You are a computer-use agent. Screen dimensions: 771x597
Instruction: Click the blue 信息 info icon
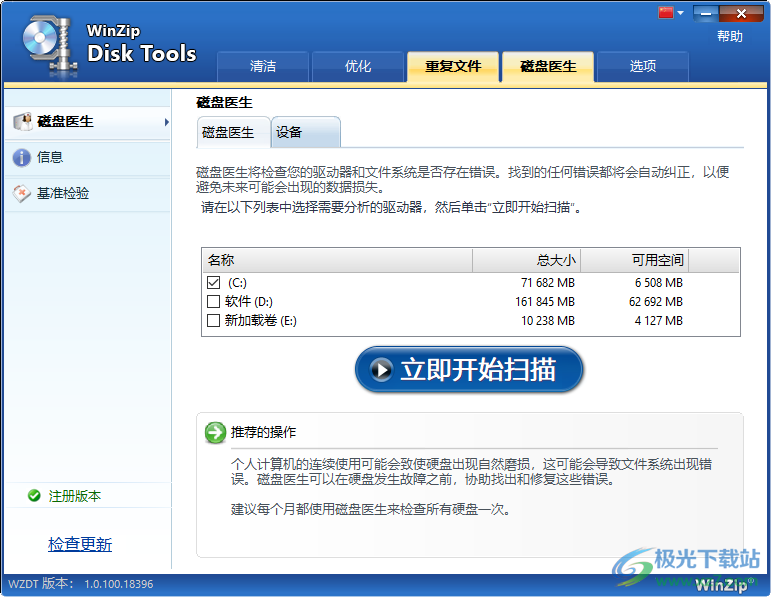tap(22, 158)
